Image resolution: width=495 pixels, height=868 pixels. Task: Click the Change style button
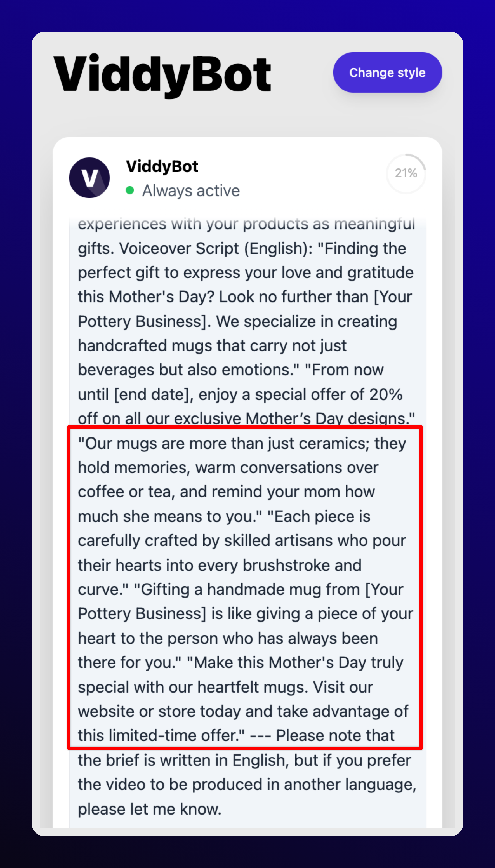pyautogui.click(x=387, y=72)
